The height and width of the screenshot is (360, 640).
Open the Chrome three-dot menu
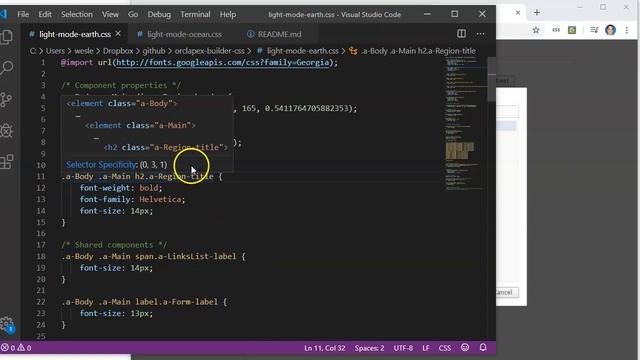(627, 30)
